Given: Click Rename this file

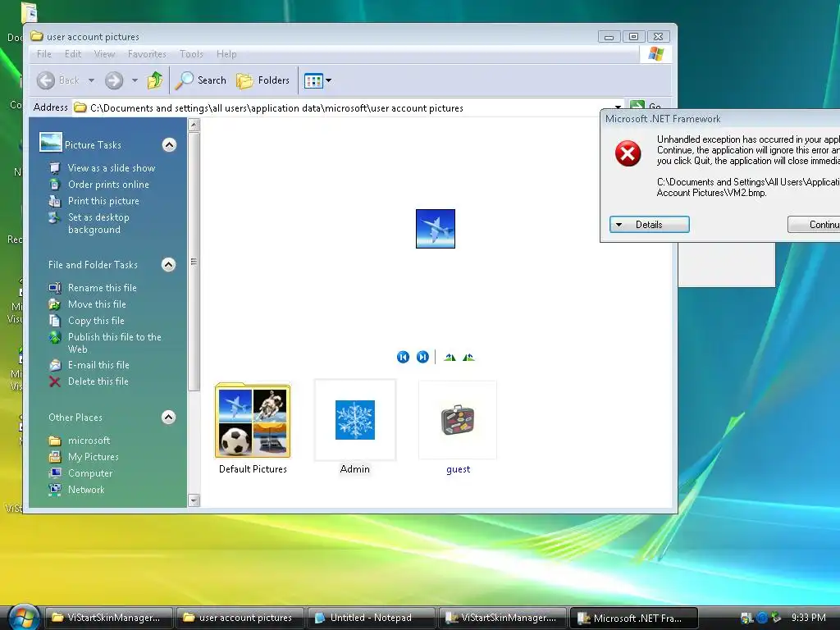Looking at the screenshot, I should point(103,288).
